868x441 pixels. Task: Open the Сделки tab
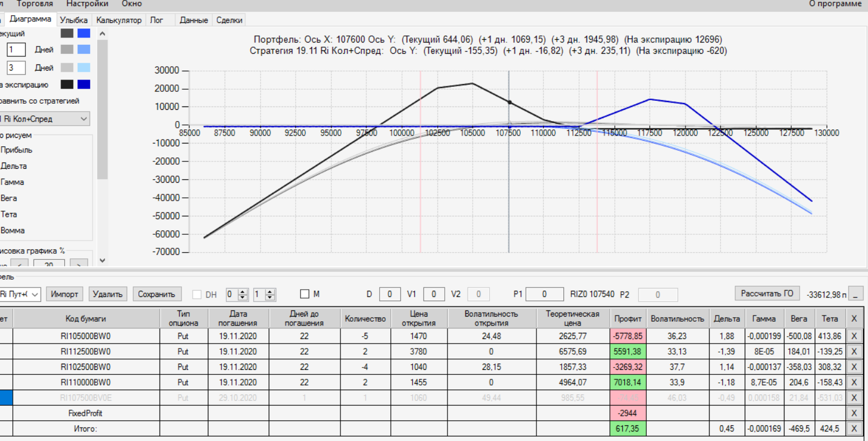229,20
